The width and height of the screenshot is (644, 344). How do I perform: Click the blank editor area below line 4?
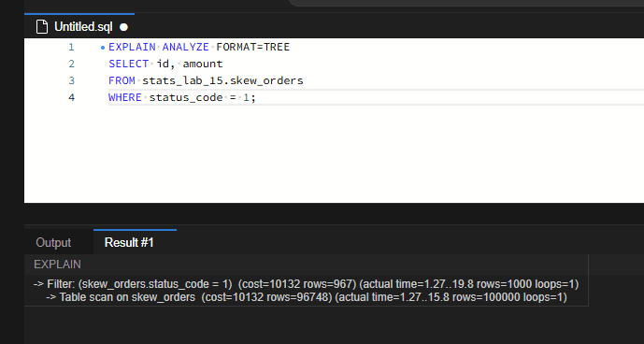[x=334, y=154]
